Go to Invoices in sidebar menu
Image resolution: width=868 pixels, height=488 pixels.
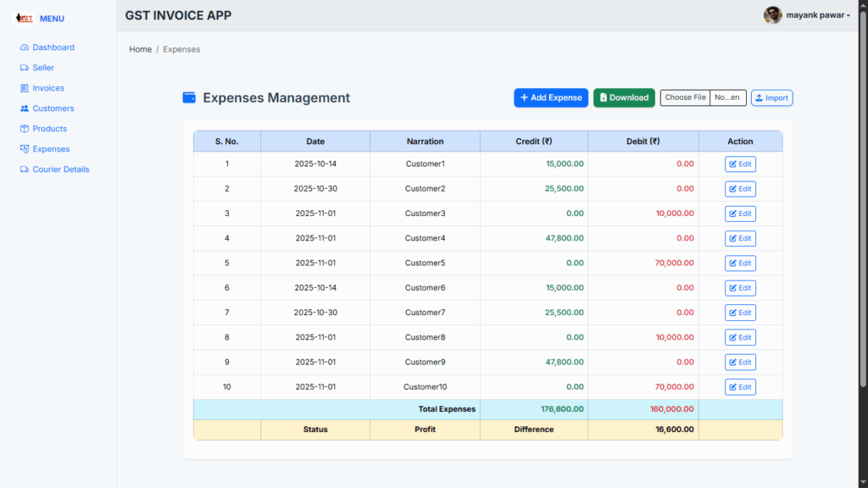pos(48,88)
